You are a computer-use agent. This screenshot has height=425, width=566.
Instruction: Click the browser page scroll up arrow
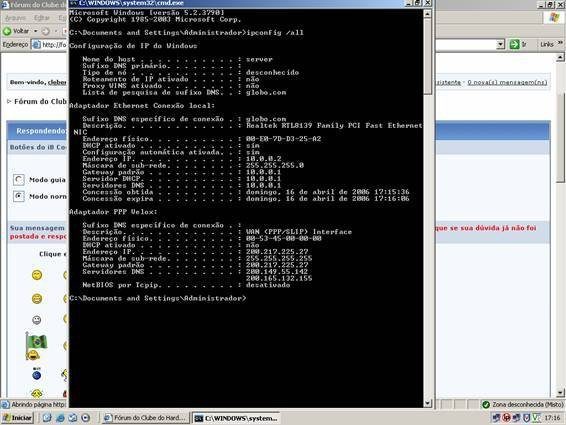pyautogui.click(x=560, y=57)
